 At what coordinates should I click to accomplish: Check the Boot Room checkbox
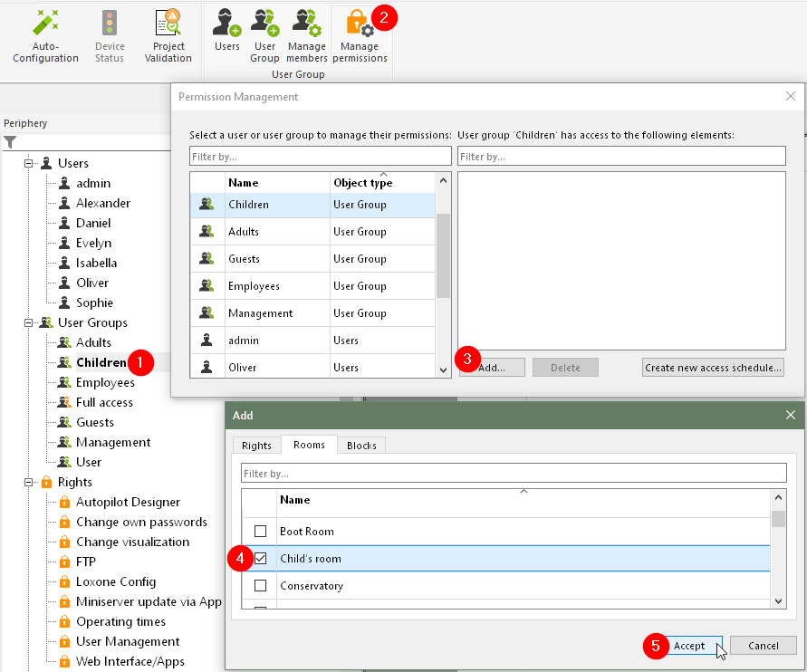point(261,532)
